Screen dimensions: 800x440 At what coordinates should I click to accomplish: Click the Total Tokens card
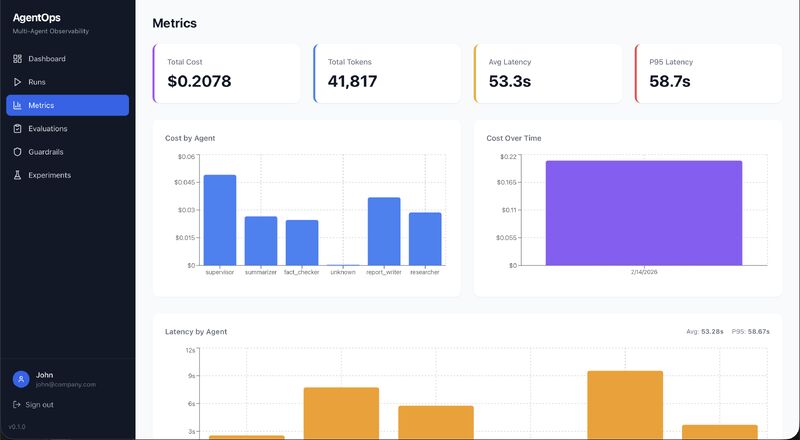(x=387, y=74)
